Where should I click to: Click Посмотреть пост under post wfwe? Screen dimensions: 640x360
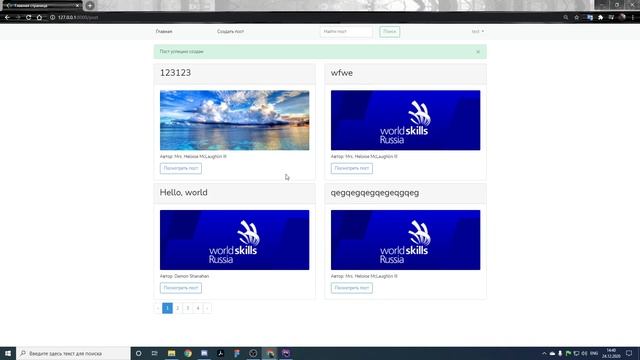[x=352, y=168]
